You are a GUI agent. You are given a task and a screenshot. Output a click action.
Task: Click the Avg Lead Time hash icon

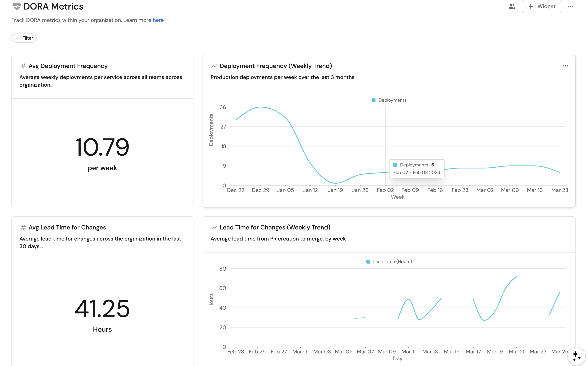[23, 227]
